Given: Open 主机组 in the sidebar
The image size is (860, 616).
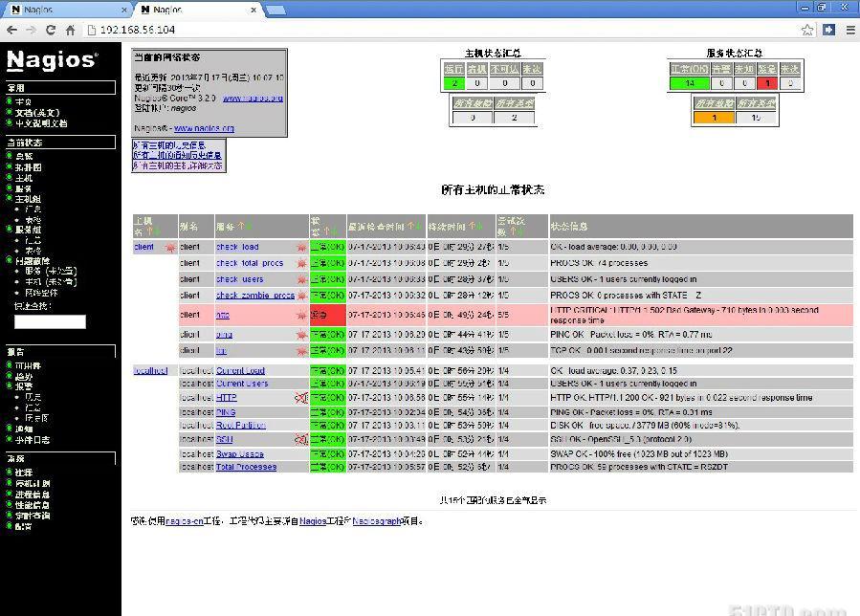Looking at the screenshot, I should tap(28, 199).
